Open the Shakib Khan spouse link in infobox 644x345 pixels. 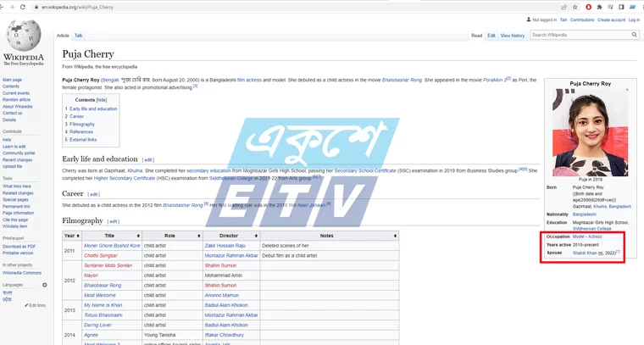point(585,253)
